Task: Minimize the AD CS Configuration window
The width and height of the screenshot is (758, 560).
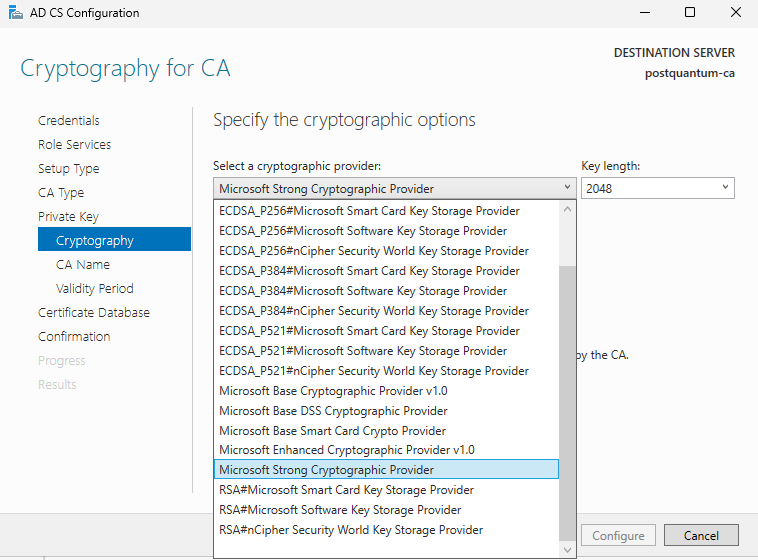Action: [x=645, y=13]
